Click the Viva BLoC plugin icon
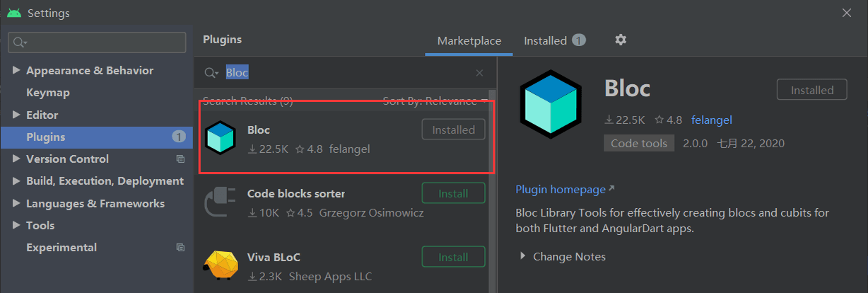This screenshot has height=293, width=868. click(220, 266)
